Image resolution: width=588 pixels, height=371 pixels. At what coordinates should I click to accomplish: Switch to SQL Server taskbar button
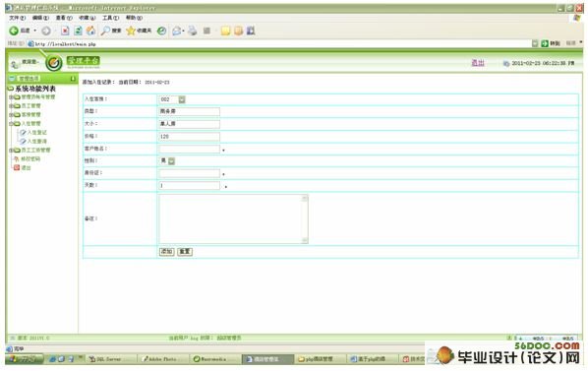(111, 359)
